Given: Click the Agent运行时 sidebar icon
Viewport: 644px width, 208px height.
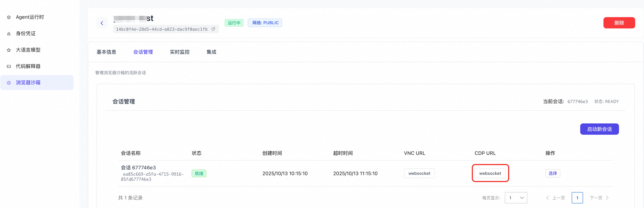Looking at the screenshot, I should [9, 17].
